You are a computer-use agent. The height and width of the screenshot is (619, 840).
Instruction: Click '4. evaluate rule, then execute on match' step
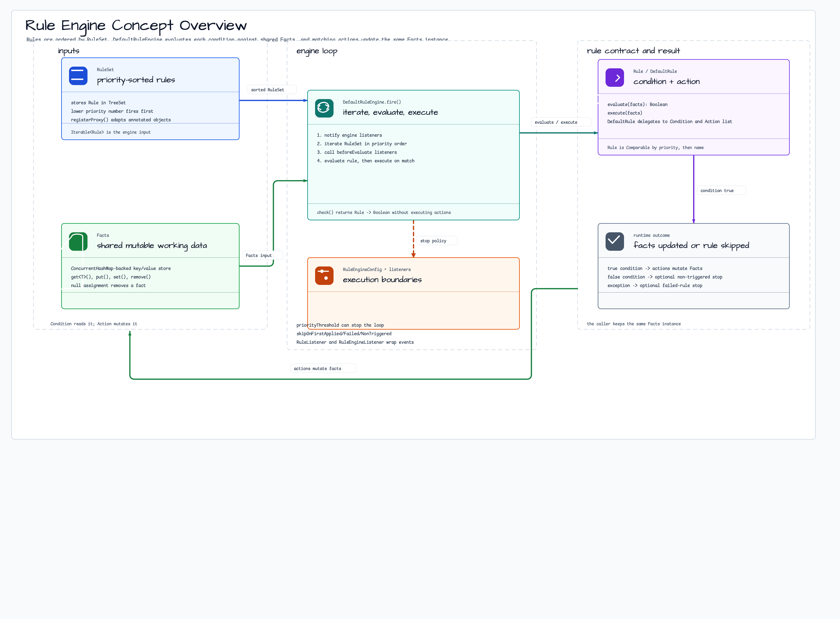point(365,161)
